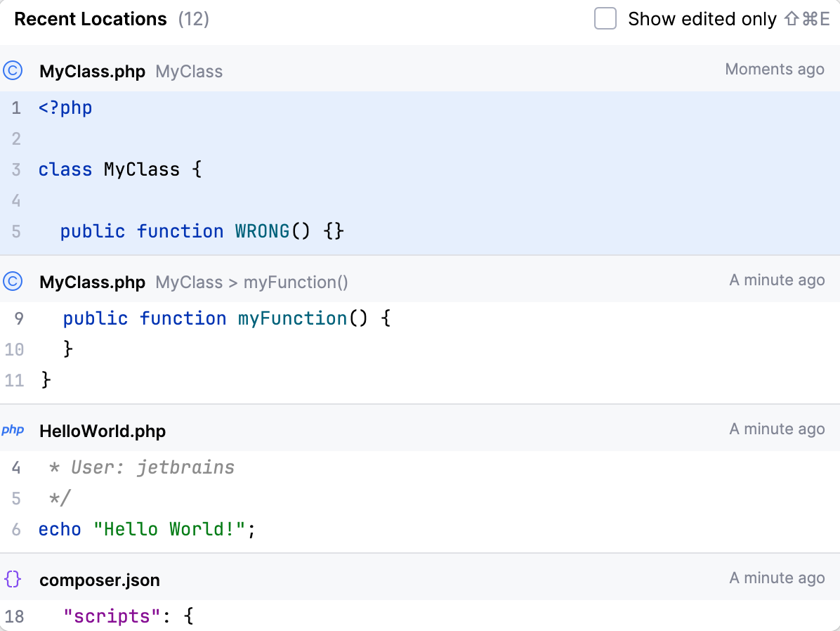Jump to composer.json scripts location

126,616
